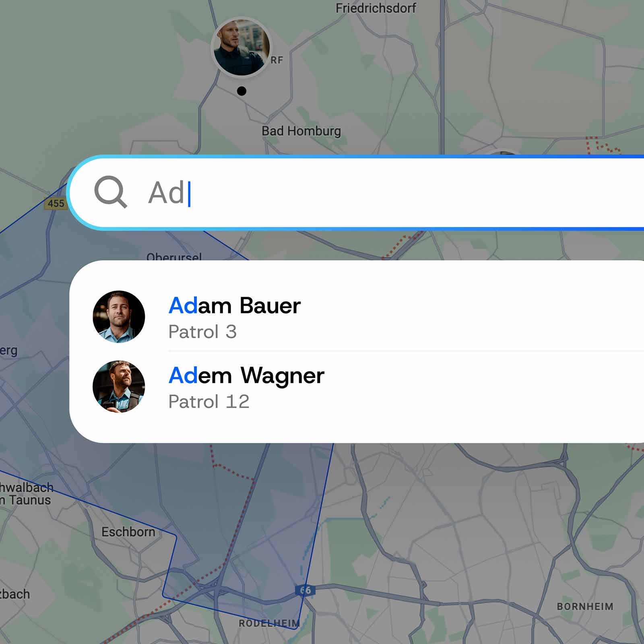This screenshot has height=644, width=644.
Task: Open Adem Wagner's profile photo
Action: 119,386
